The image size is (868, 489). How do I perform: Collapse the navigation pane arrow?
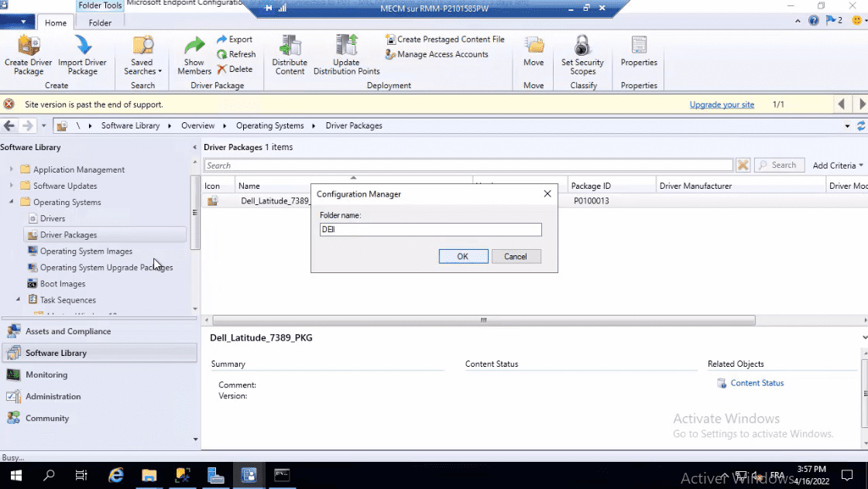194,147
